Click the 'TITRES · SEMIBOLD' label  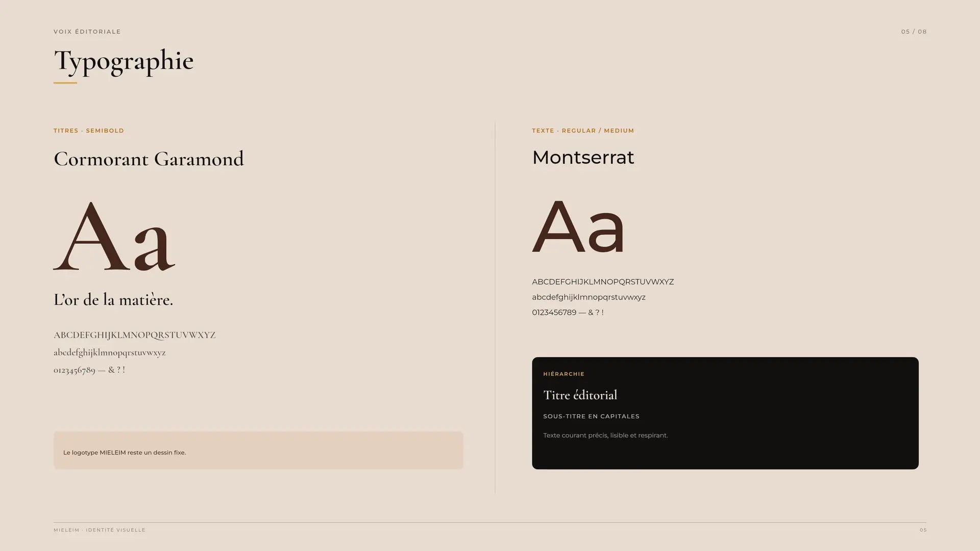tap(89, 131)
